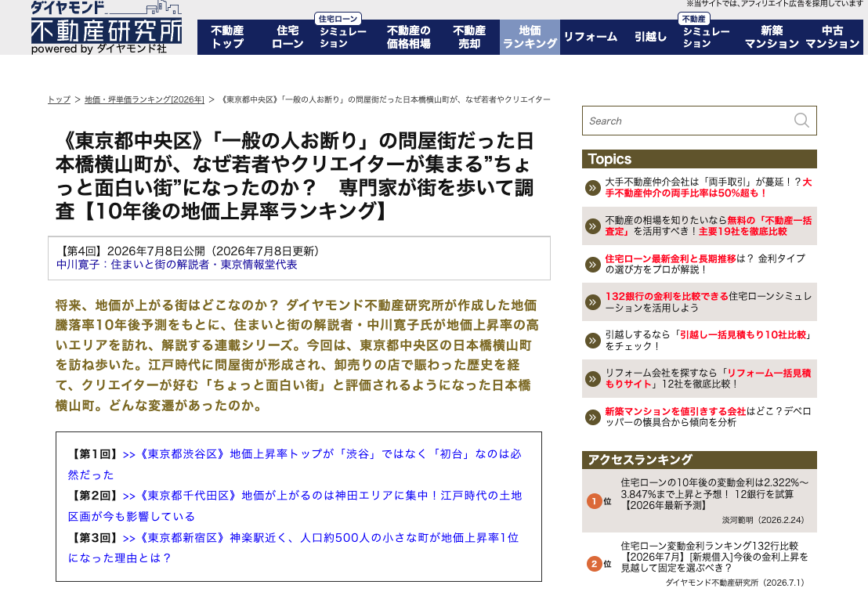
Task: Click the Topics section header
Action: point(699,159)
